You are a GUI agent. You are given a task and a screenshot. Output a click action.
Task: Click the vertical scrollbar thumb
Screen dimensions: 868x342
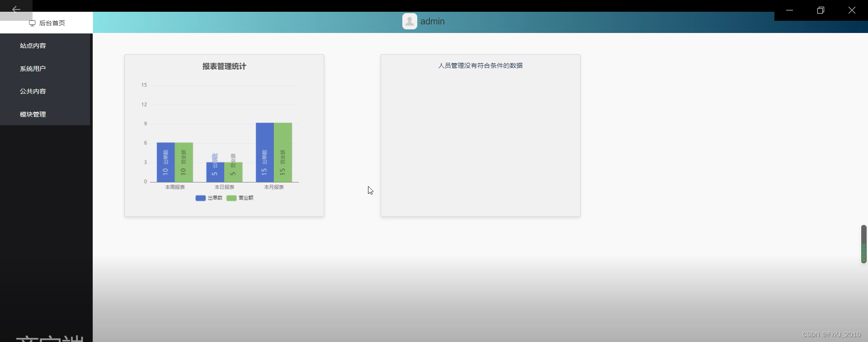(x=863, y=244)
